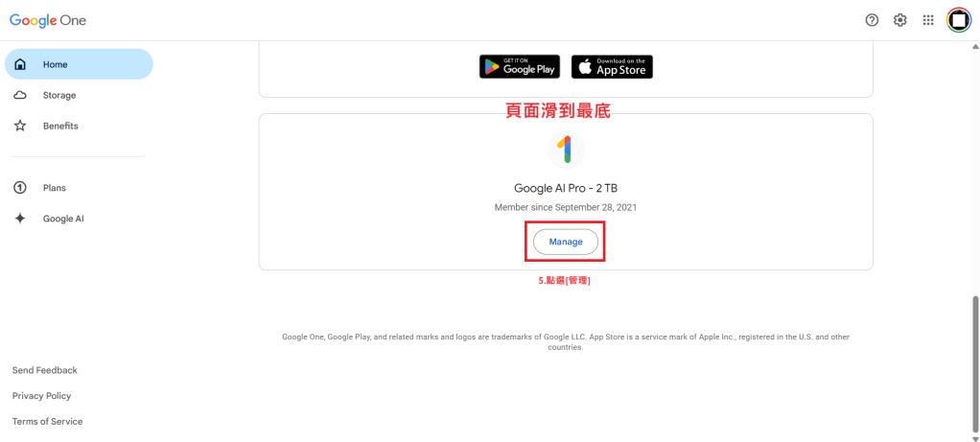Open the Google account profile avatar
980x442 pixels.
[958, 20]
